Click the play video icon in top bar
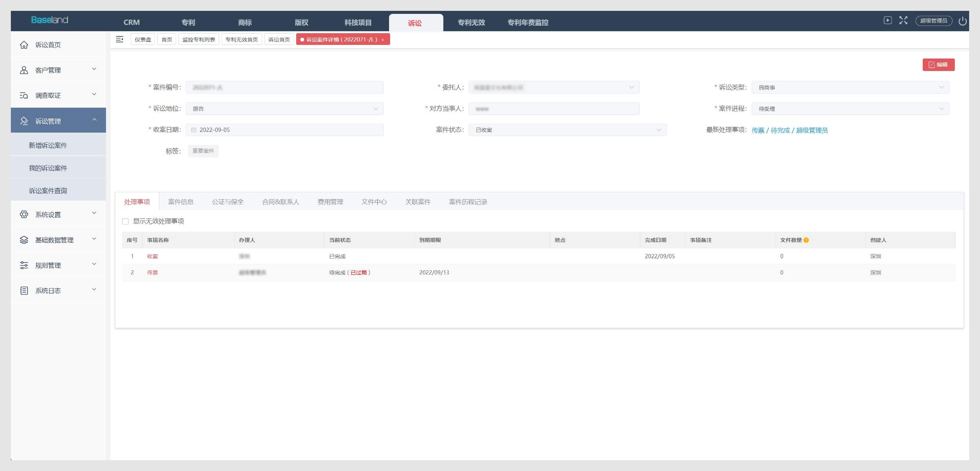This screenshot has width=980, height=471. (x=888, y=21)
